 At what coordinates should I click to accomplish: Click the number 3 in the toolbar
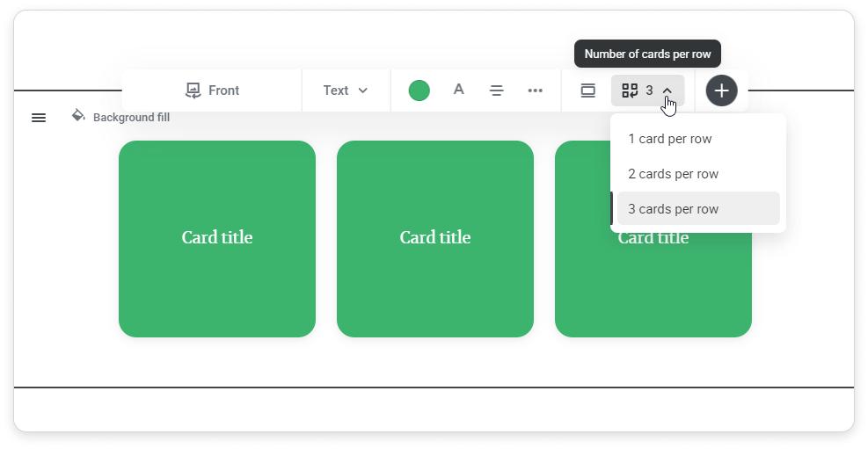[649, 91]
